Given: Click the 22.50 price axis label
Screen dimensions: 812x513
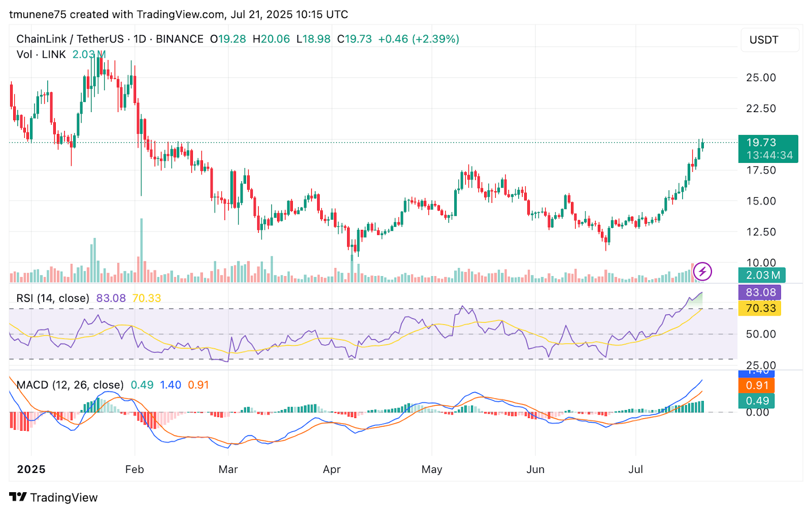Looking at the screenshot, I should [x=761, y=109].
